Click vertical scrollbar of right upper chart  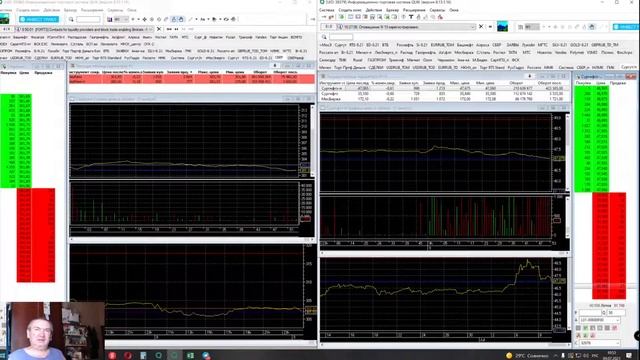[567, 153]
